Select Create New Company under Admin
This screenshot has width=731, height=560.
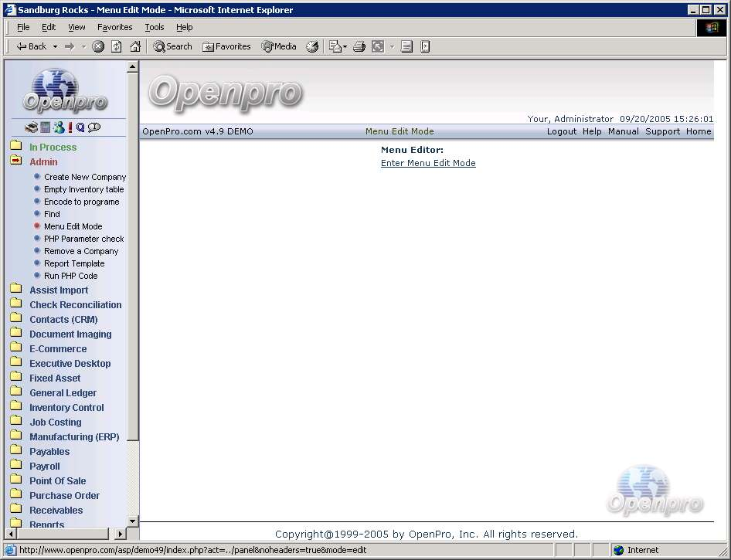tap(84, 177)
